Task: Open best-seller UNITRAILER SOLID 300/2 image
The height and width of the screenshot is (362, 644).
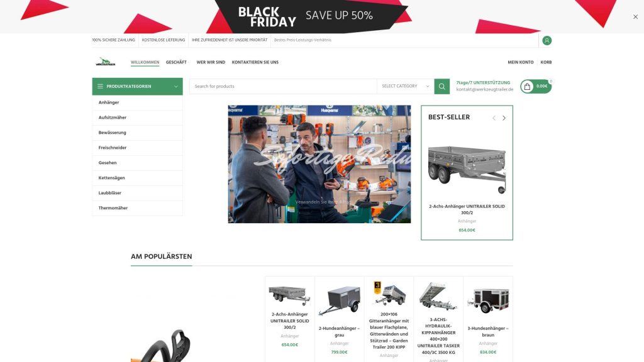Action: pos(467,168)
